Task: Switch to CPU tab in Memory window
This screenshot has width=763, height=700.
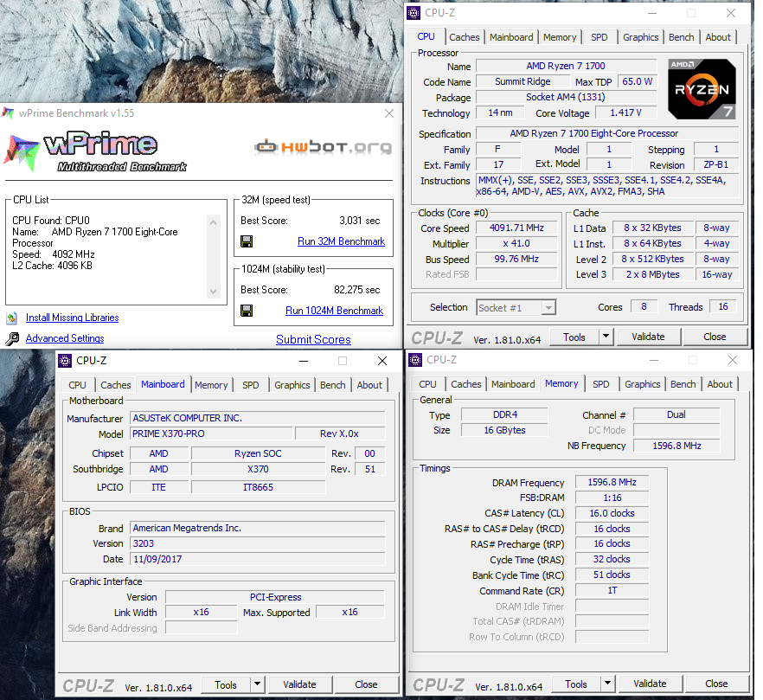Action: pos(427,383)
